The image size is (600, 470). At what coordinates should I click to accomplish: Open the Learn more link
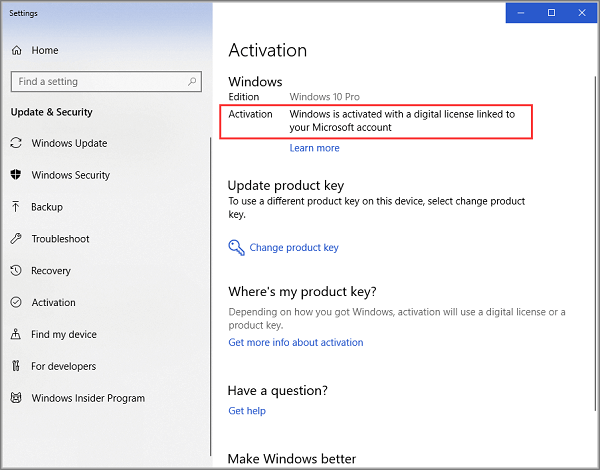(x=314, y=148)
